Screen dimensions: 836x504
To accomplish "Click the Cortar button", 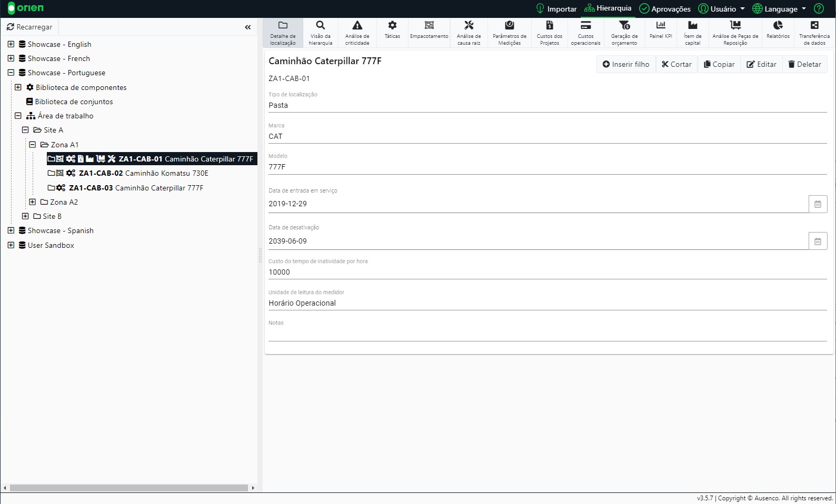I will (676, 64).
